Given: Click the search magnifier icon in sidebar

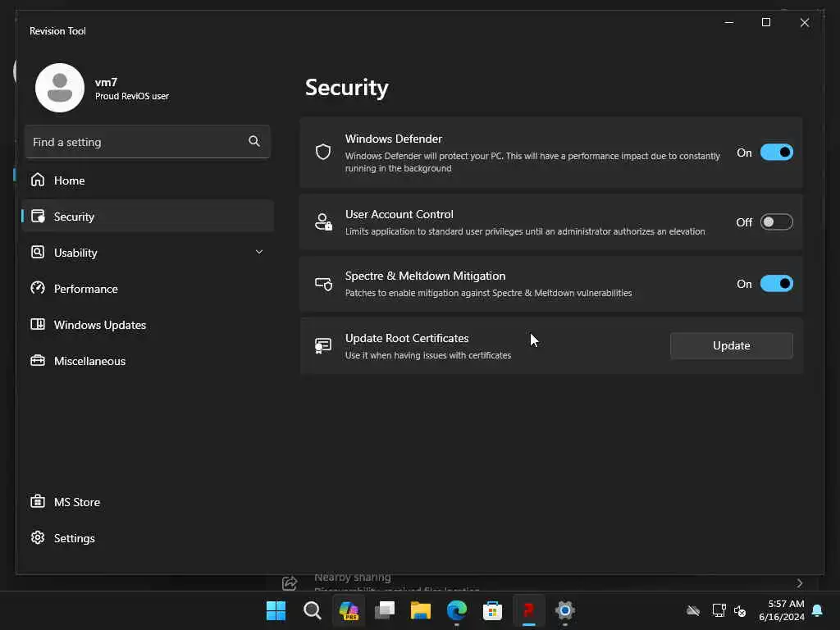Looking at the screenshot, I should [x=254, y=141].
